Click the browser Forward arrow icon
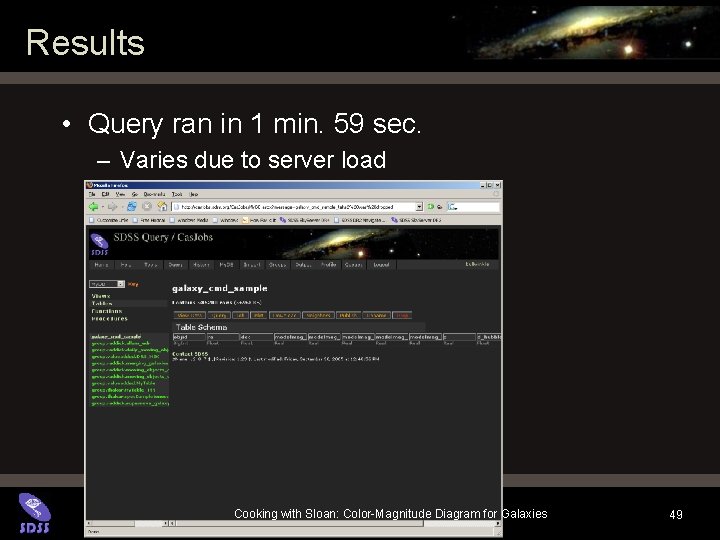The height and width of the screenshot is (540, 720). (x=112, y=207)
